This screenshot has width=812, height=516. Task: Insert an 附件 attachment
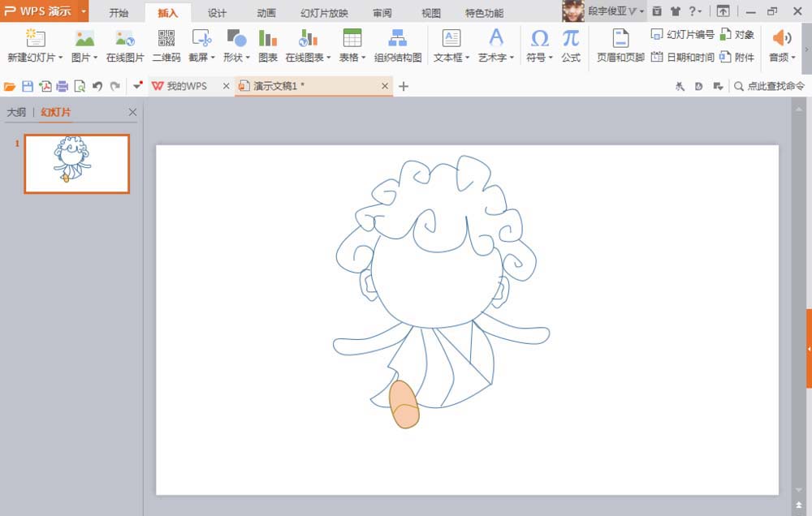tap(737, 57)
